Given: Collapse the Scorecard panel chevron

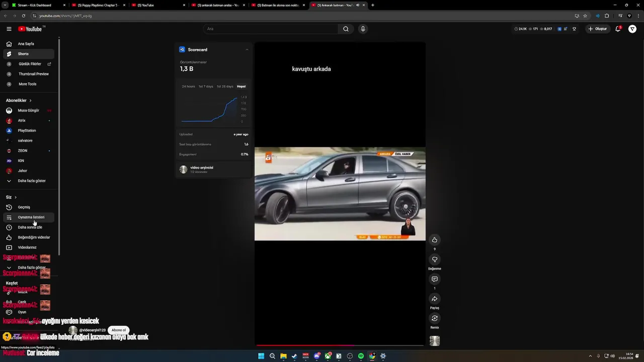Looking at the screenshot, I should pos(247,50).
